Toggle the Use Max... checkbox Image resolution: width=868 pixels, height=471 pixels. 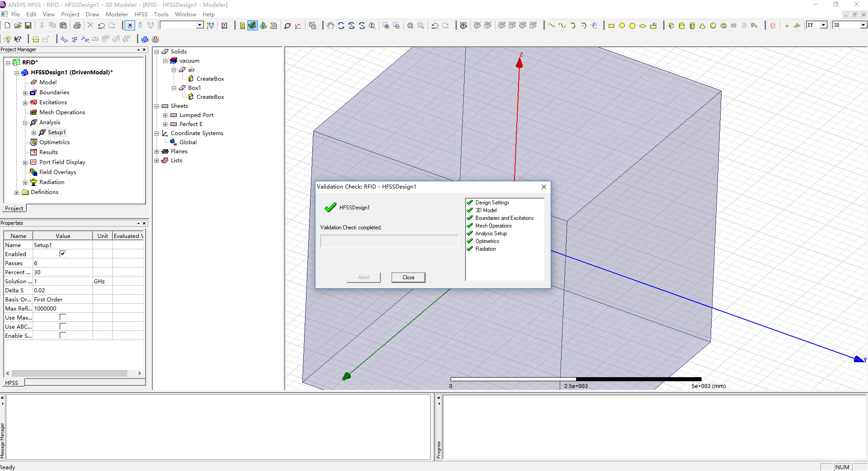point(63,317)
